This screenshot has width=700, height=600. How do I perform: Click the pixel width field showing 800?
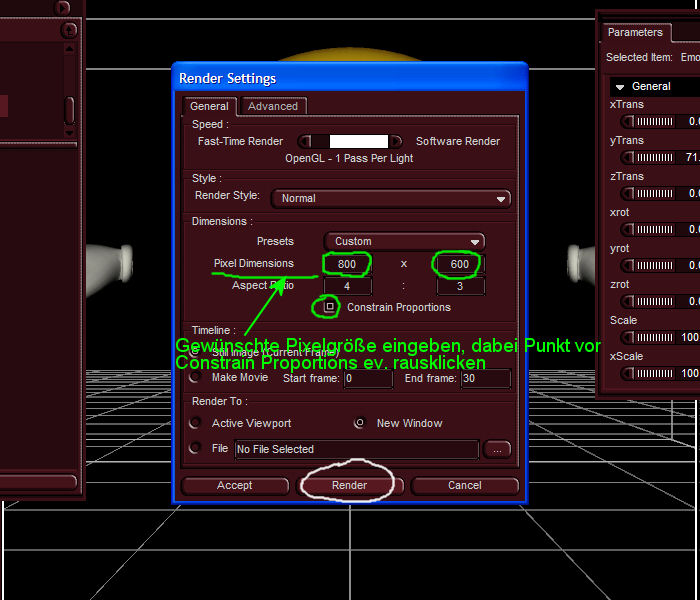click(347, 264)
